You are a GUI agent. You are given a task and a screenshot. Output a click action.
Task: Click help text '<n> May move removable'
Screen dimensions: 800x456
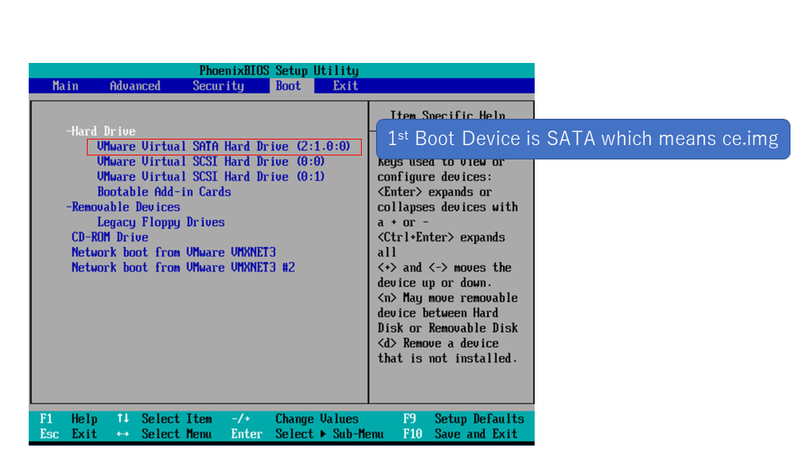coord(447,298)
